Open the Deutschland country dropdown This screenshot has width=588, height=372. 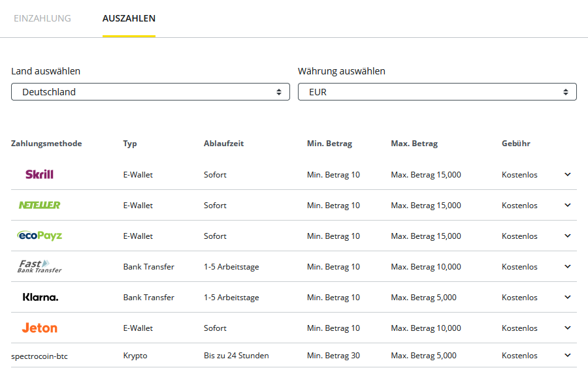150,92
